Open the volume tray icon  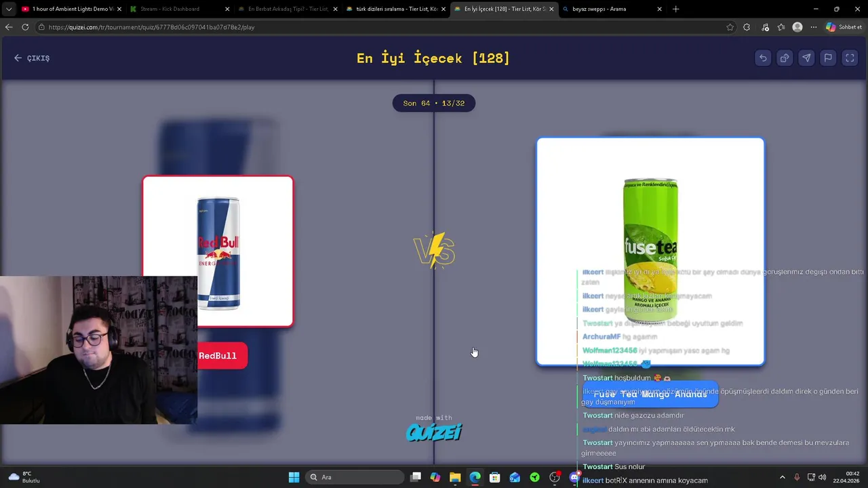[823, 477]
